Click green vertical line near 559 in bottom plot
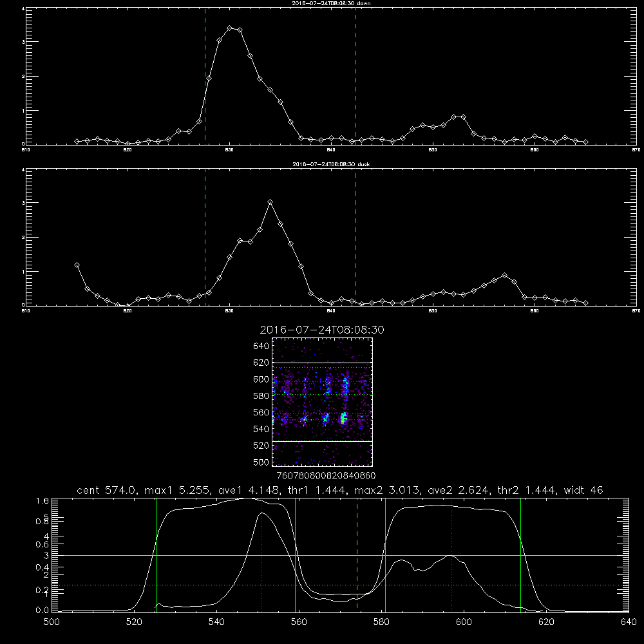This screenshot has width=644, height=644. [296, 554]
